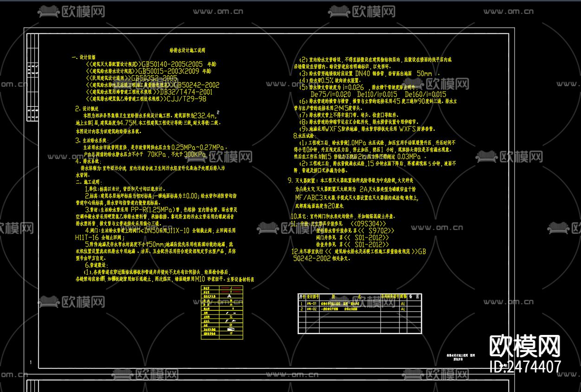Click the drawing title '给排水设计施工说明'

[x=188, y=50]
